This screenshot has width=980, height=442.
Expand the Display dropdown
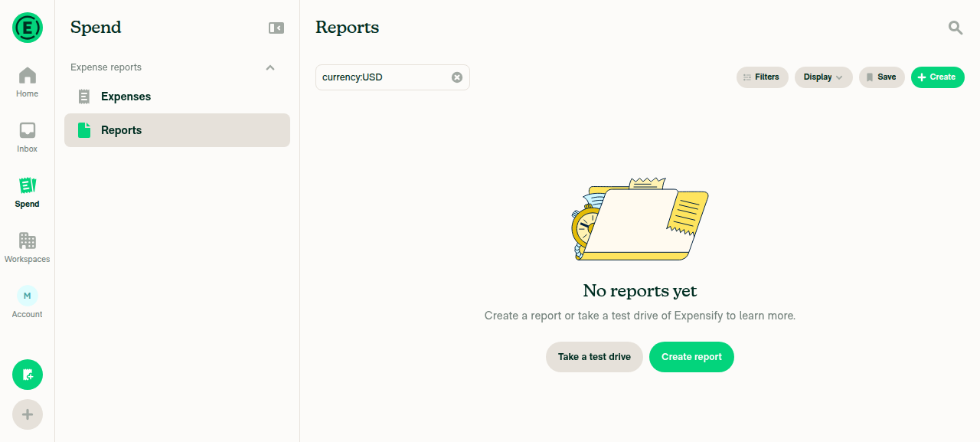click(824, 77)
